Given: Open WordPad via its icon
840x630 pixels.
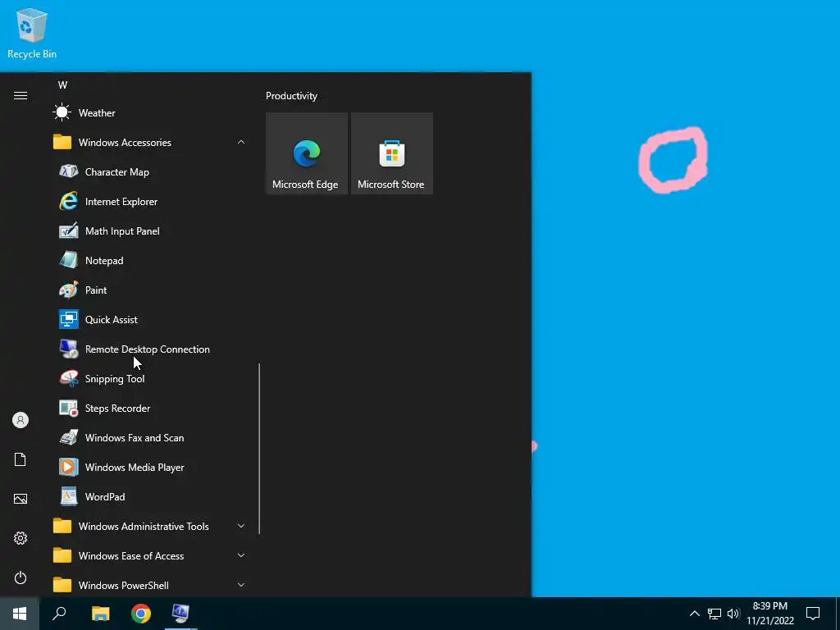Looking at the screenshot, I should [x=69, y=496].
